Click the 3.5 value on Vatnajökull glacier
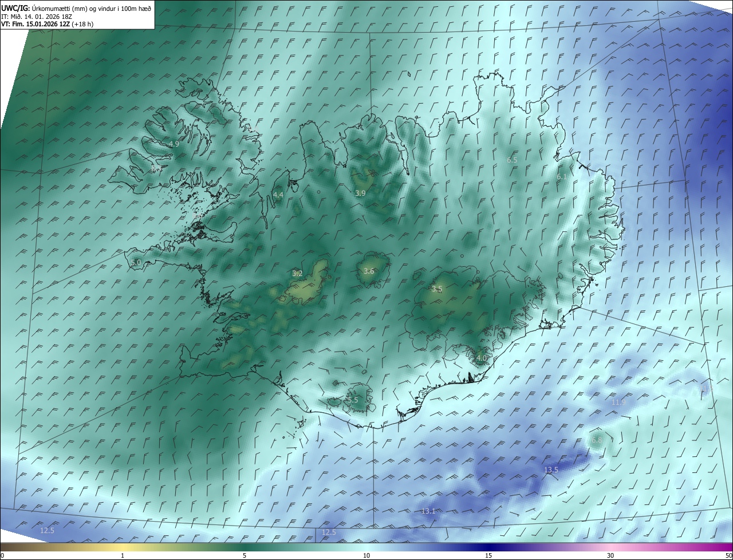 tap(437, 289)
